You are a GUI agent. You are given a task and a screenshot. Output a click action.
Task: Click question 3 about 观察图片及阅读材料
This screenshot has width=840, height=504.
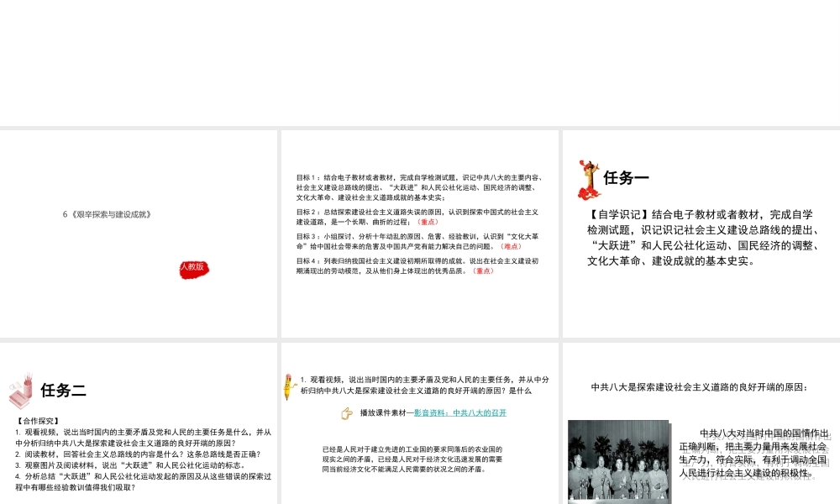point(130,465)
